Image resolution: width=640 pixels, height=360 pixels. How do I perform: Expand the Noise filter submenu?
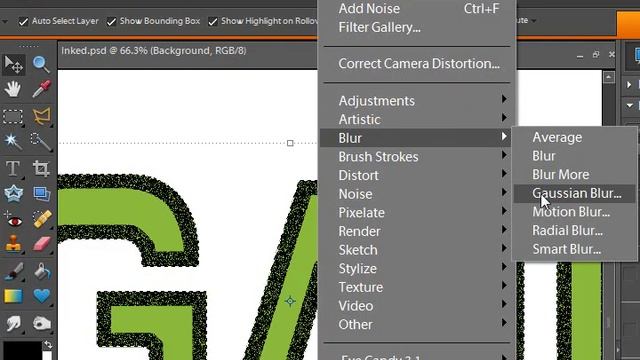click(x=417, y=194)
